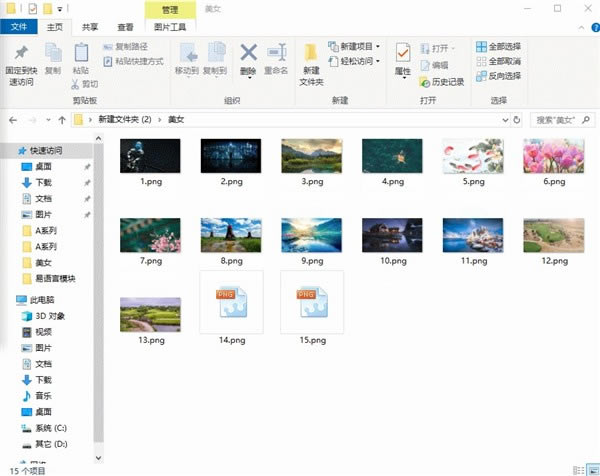
Task: Select the 1.png thumbnail
Action: [150, 156]
